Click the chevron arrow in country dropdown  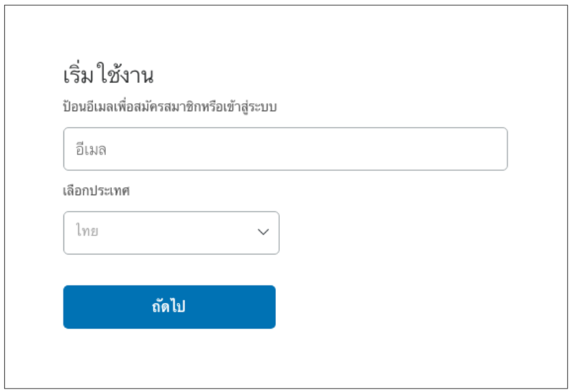(x=263, y=231)
